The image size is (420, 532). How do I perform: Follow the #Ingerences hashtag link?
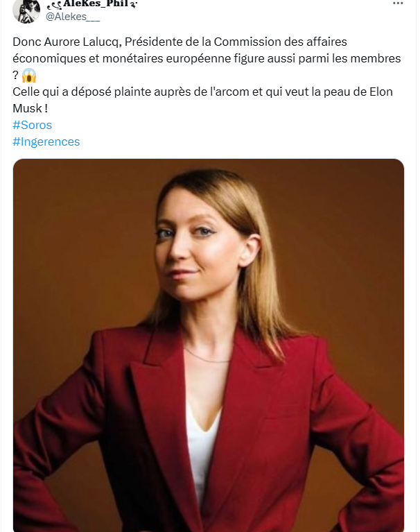pos(46,141)
